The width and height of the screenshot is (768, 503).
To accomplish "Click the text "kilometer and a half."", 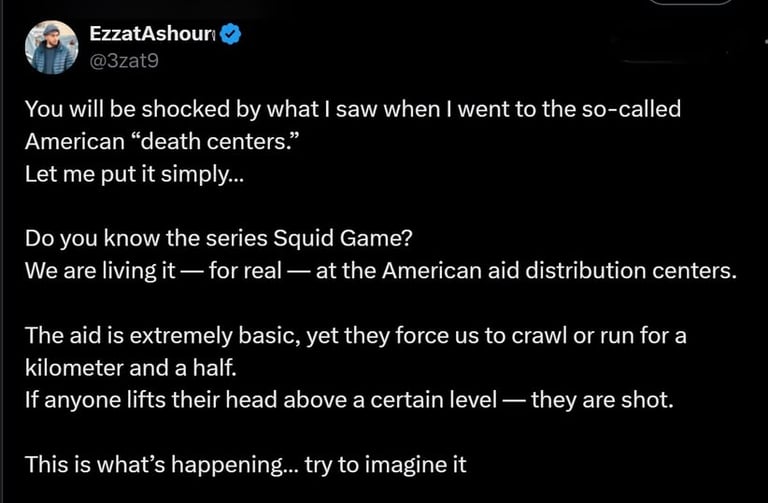I will 131,368.
